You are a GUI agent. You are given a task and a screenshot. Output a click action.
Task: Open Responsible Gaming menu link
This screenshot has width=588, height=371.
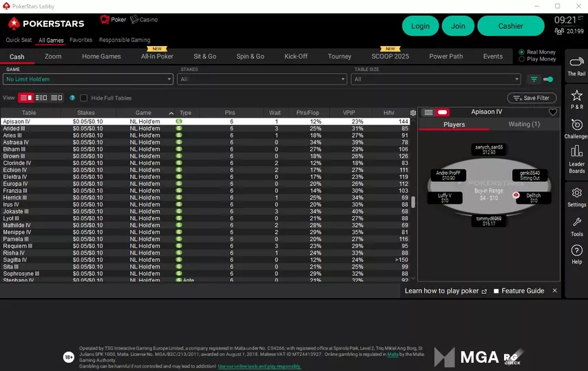point(125,40)
